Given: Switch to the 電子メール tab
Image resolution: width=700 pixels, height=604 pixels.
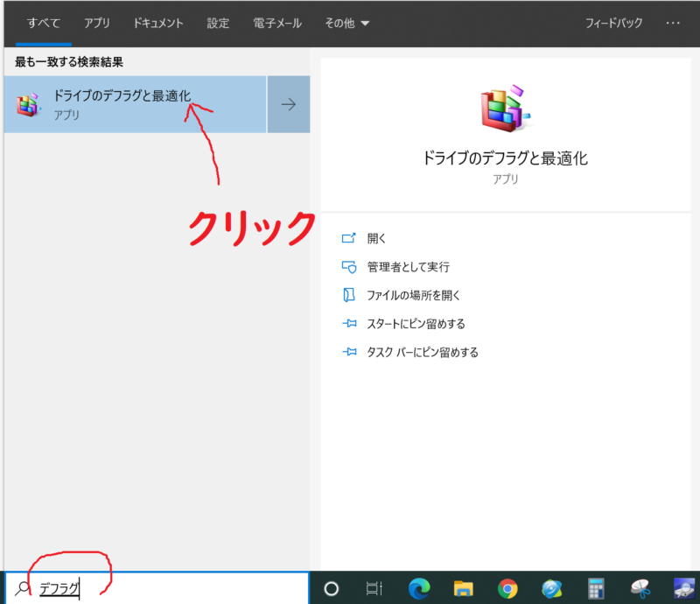Looking at the screenshot, I should (x=277, y=24).
